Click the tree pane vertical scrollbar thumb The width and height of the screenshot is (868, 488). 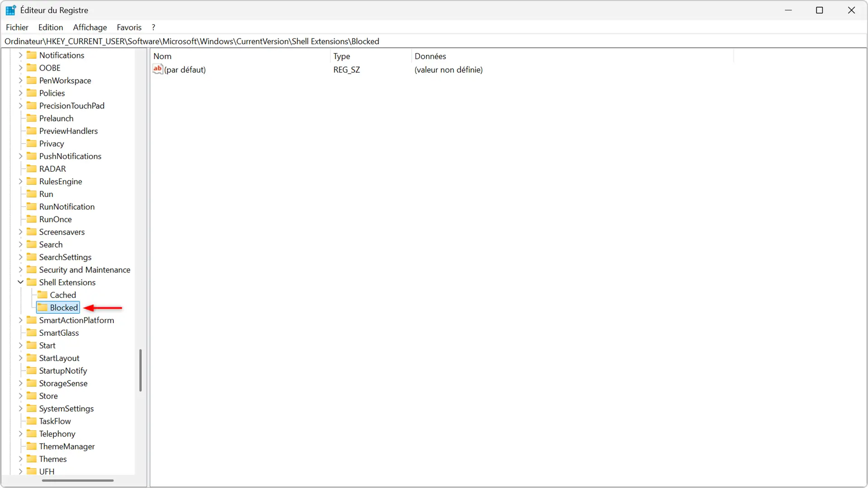click(141, 370)
